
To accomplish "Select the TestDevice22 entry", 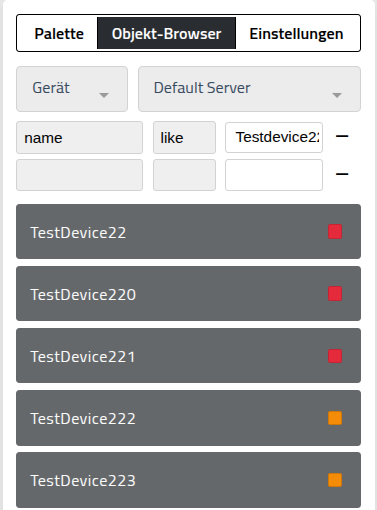I will tap(188, 232).
